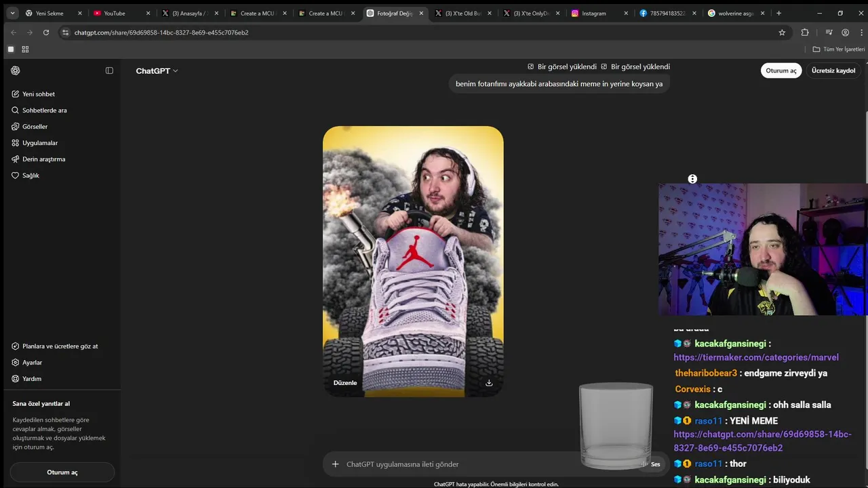Click the first tab group icon in bookmarks bar
This screenshot has height=488, width=868.
[x=10, y=49]
